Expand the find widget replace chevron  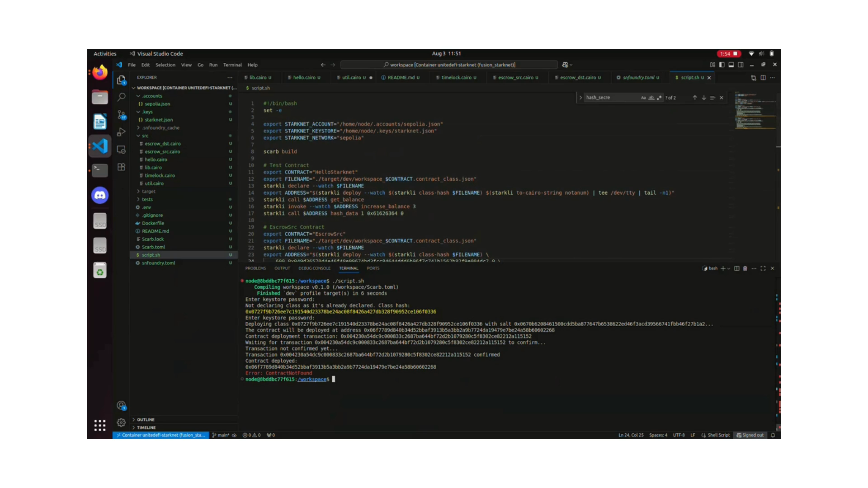tap(580, 98)
